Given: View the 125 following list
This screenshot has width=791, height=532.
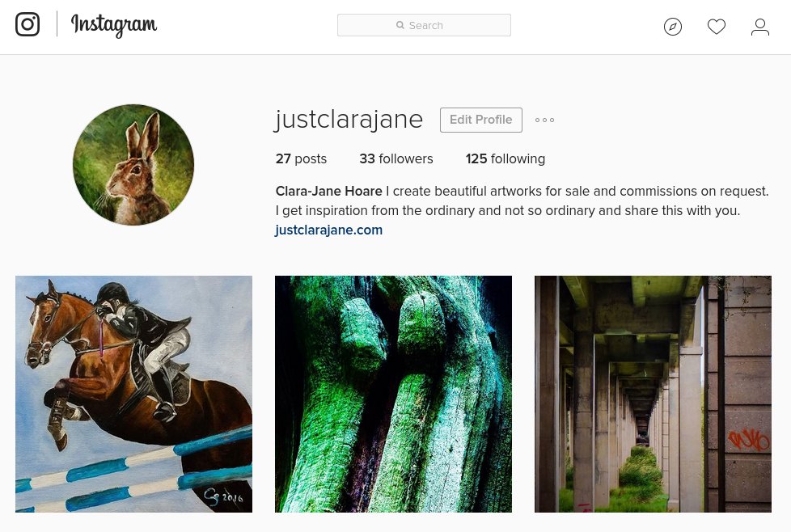Looking at the screenshot, I should [x=505, y=158].
